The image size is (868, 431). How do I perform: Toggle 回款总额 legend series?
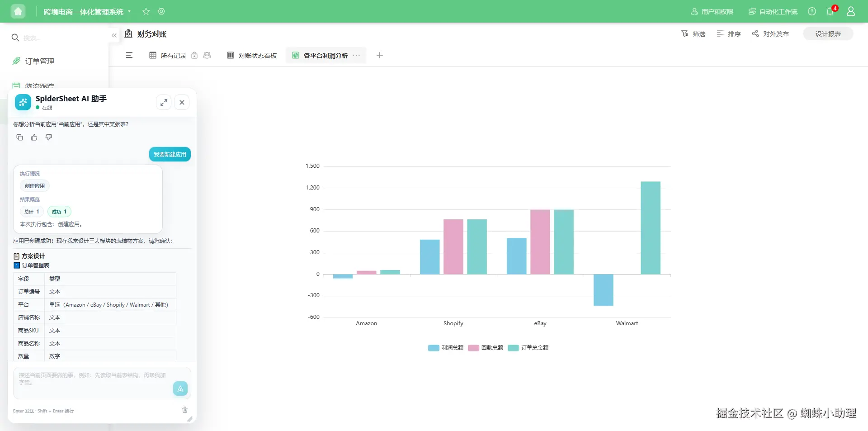click(486, 348)
